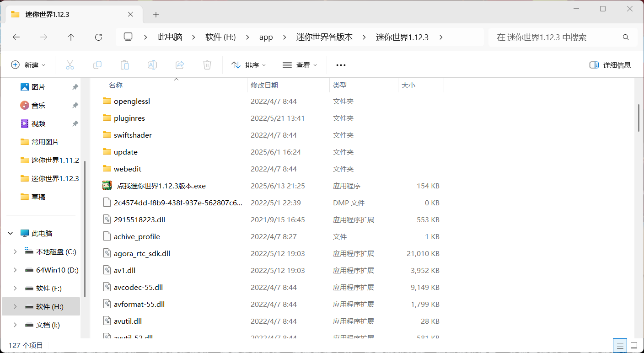This screenshot has width=644, height=353.
Task: Click the file list vertical scrollbar
Action: coord(639,118)
